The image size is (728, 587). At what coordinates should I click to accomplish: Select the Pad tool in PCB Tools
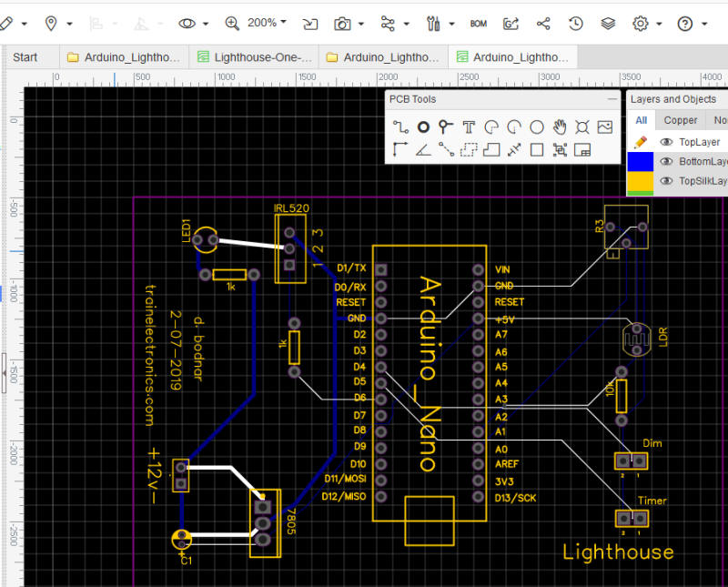tap(423, 127)
